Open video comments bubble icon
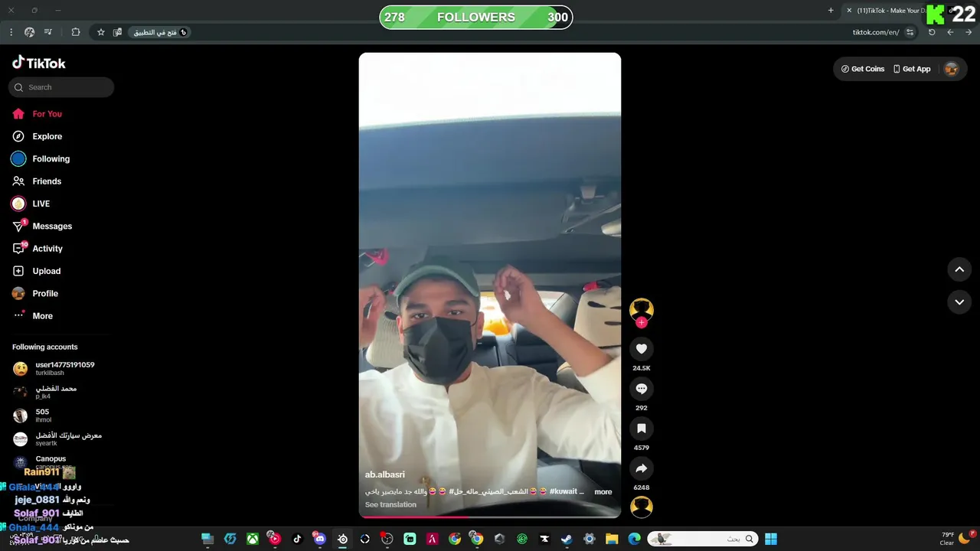Screen dimensions: 980x551 click(642, 389)
